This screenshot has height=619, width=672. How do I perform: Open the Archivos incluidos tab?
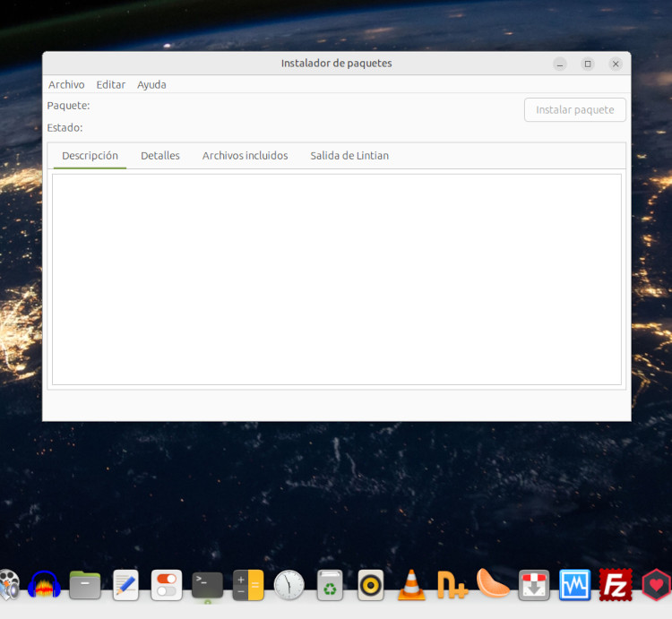point(245,156)
